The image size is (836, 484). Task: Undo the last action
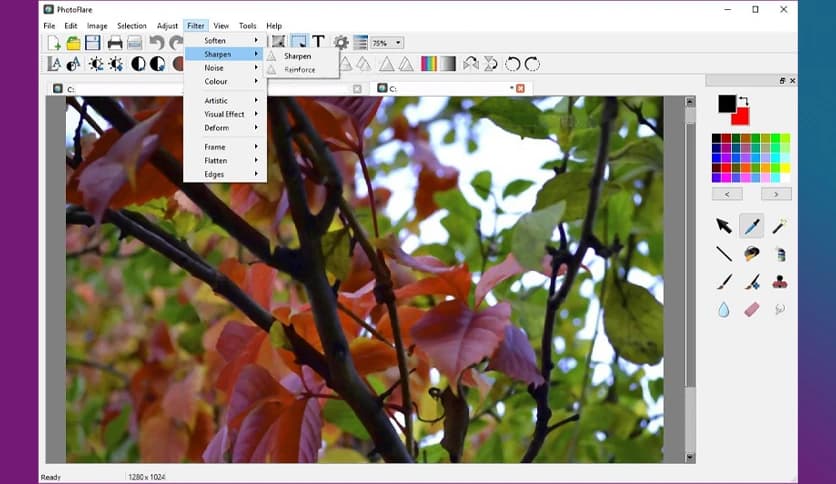[156, 42]
